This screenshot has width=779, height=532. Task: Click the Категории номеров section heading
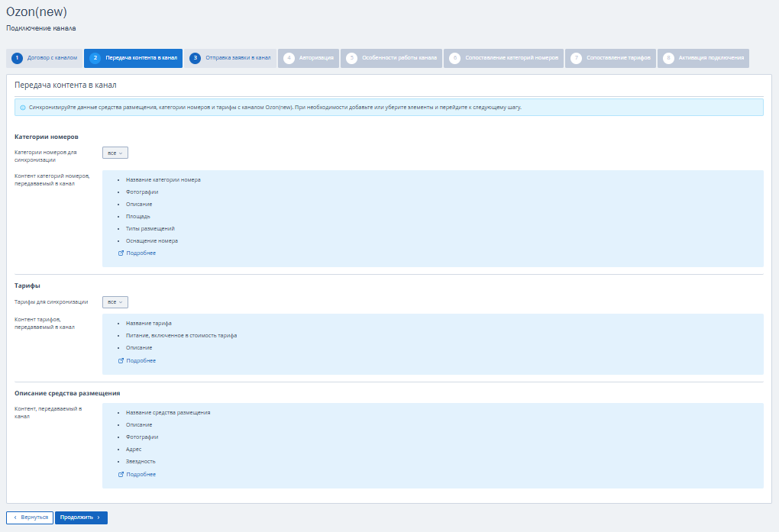(46, 137)
